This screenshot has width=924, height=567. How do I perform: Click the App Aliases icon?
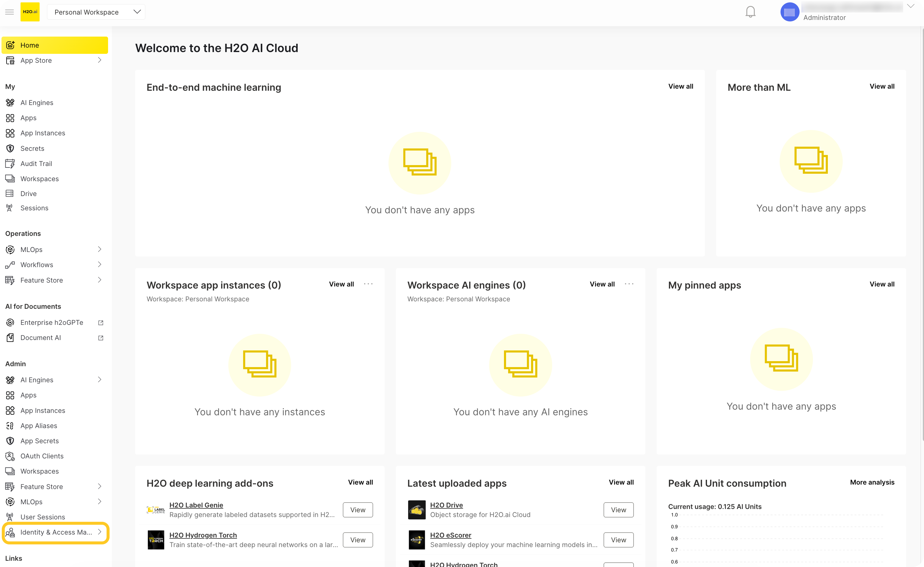(x=10, y=426)
